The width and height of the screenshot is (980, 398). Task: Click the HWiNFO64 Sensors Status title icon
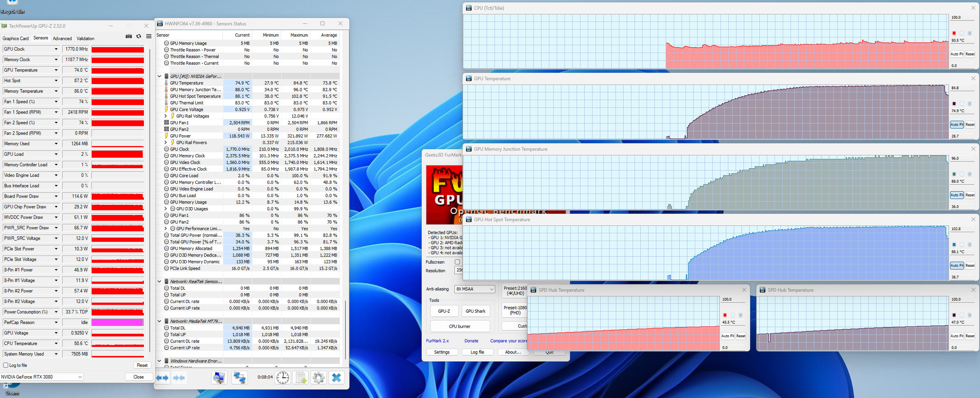(x=160, y=24)
